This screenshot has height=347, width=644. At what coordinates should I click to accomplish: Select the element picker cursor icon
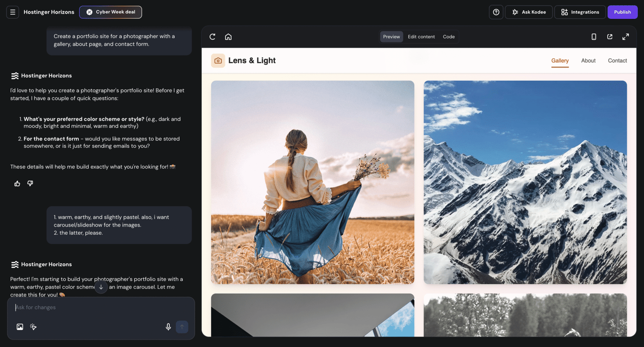[x=33, y=326]
